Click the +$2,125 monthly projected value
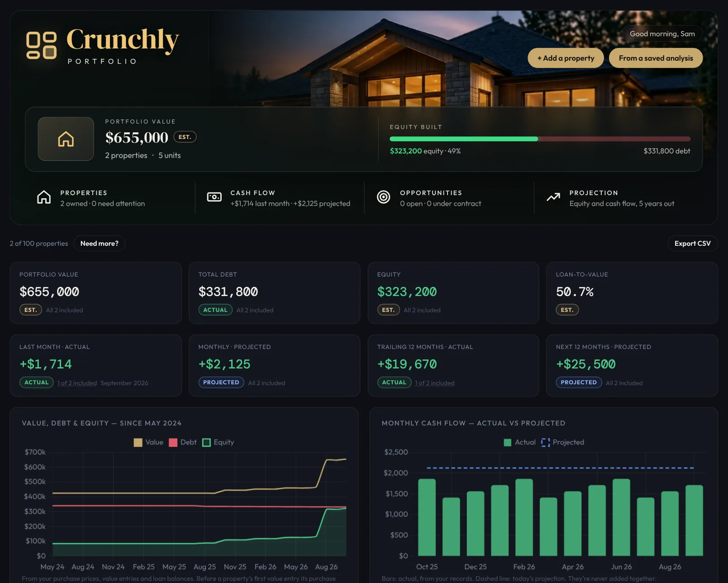This screenshot has height=583, width=728. 224,364
